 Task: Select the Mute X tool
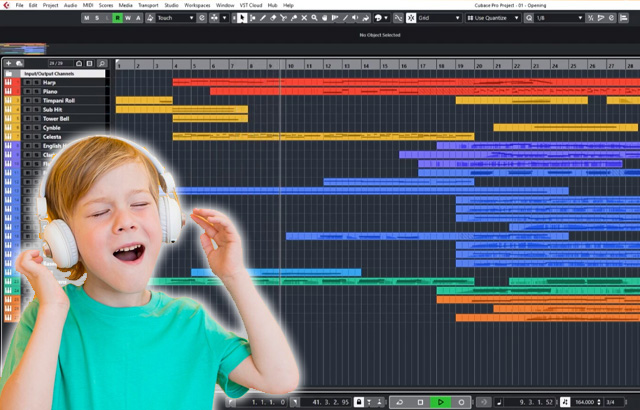pyautogui.click(x=304, y=18)
